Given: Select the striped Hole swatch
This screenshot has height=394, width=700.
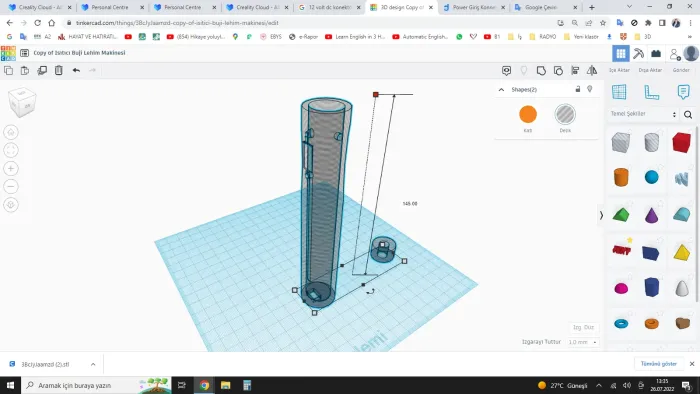Looking at the screenshot, I should (x=565, y=114).
